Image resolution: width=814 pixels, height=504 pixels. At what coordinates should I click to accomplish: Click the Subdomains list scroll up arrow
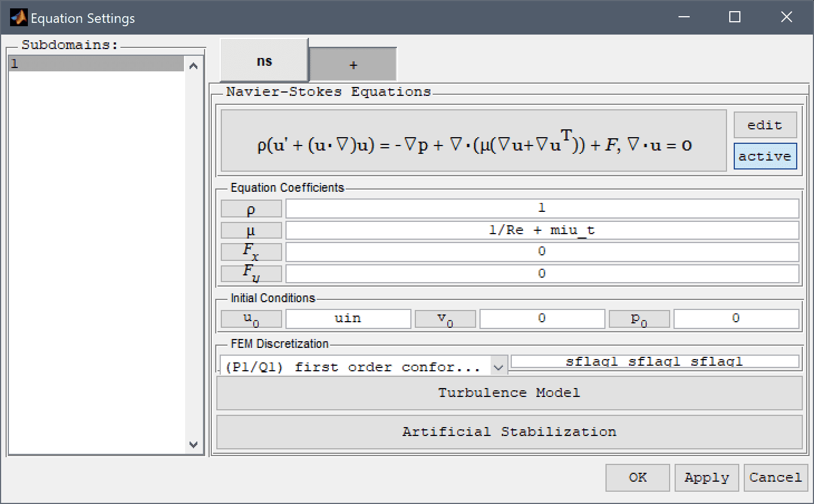point(193,66)
